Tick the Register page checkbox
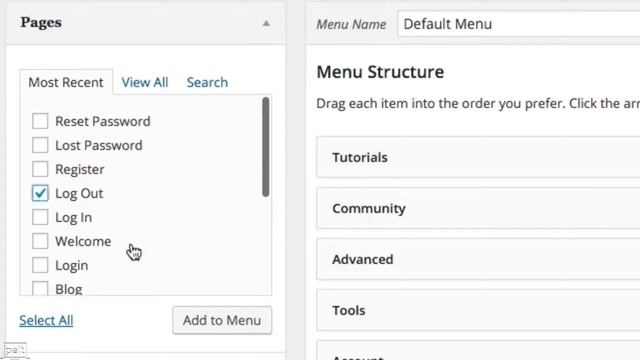The width and height of the screenshot is (640, 360). click(40, 169)
